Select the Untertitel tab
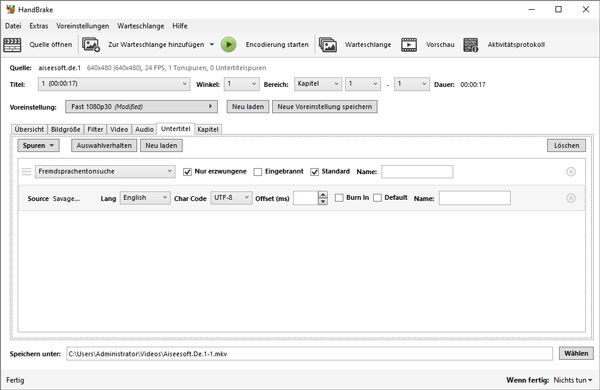Viewport: 600px width, 390px height. click(176, 129)
